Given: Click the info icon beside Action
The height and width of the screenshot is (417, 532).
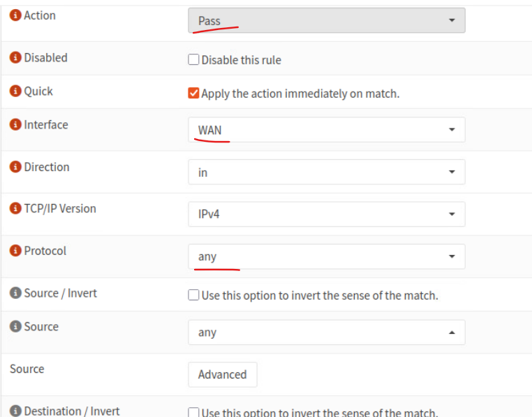Looking at the screenshot, I should tap(15, 15).
